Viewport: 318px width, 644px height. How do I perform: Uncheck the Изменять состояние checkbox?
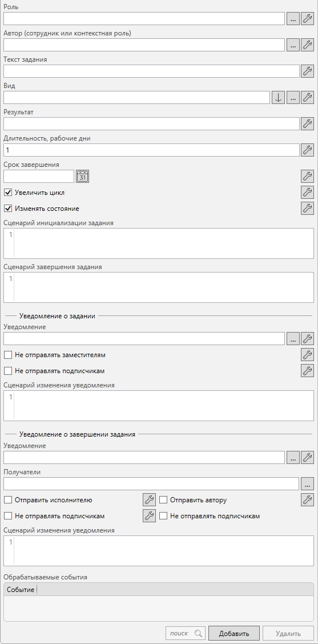point(7,209)
